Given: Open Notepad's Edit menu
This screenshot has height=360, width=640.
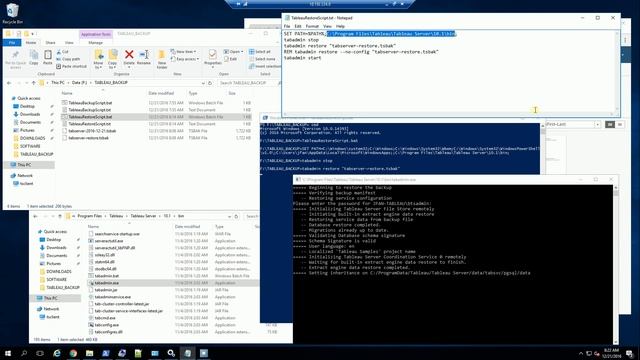Looking at the screenshot, I should point(298,26).
